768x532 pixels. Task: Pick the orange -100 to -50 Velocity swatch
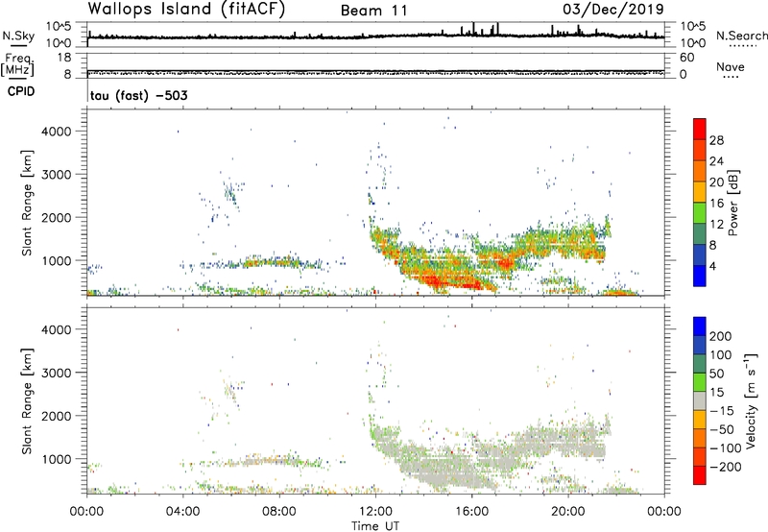tap(700, 438)
